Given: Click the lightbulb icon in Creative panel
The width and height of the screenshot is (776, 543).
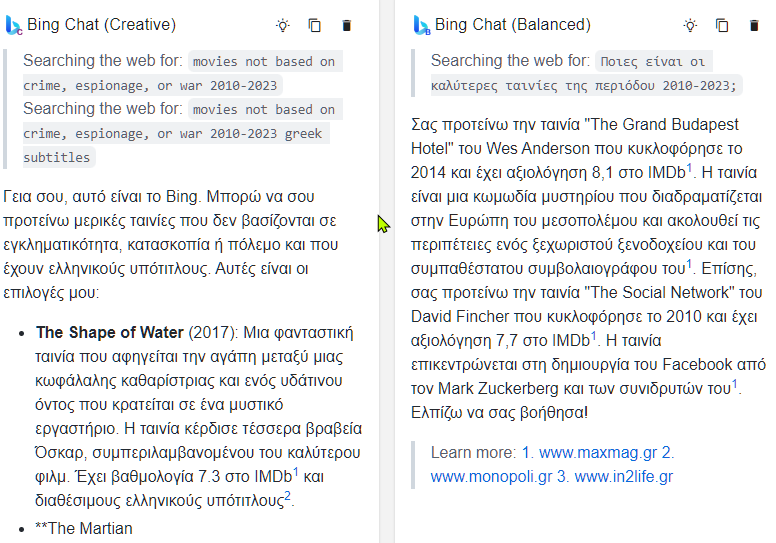Looking at the screenshot, I should pos(283,26).
